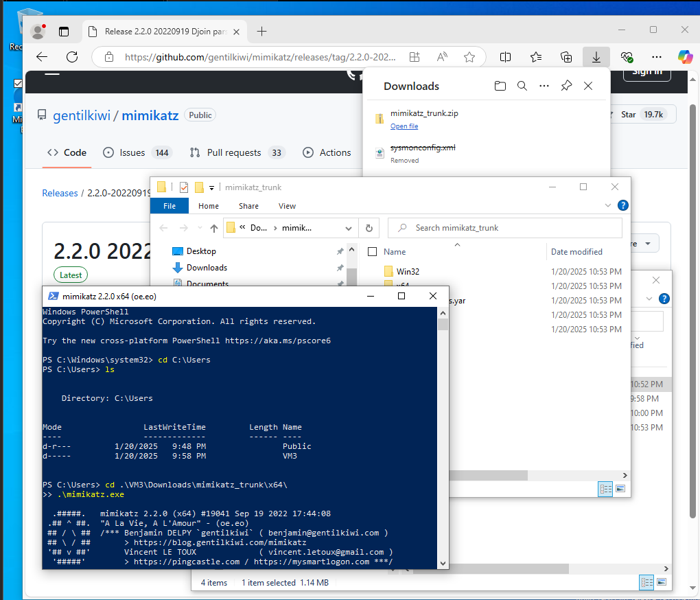
Task: Switch to details view in mimikatz_trunk window
Action: [606, 489]
